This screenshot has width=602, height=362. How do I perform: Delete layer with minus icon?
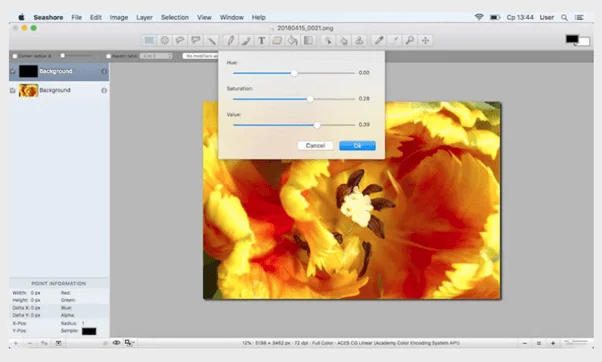(x=30, y=343)
